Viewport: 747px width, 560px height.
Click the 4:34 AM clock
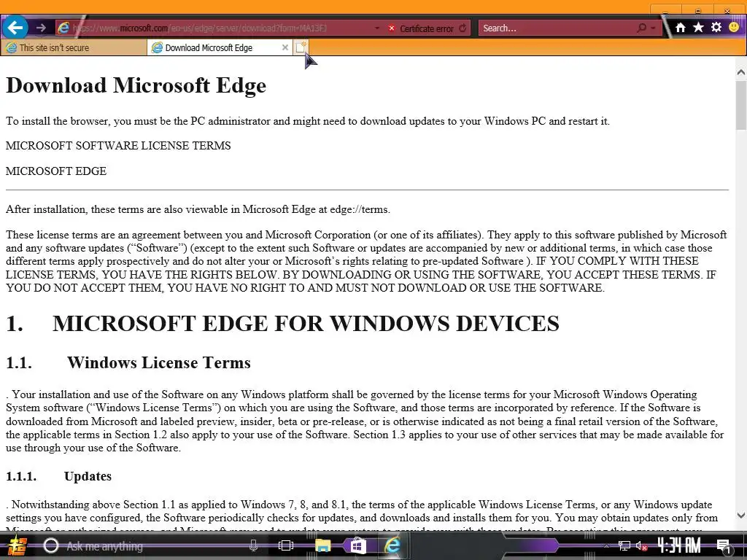click(679, 545)
